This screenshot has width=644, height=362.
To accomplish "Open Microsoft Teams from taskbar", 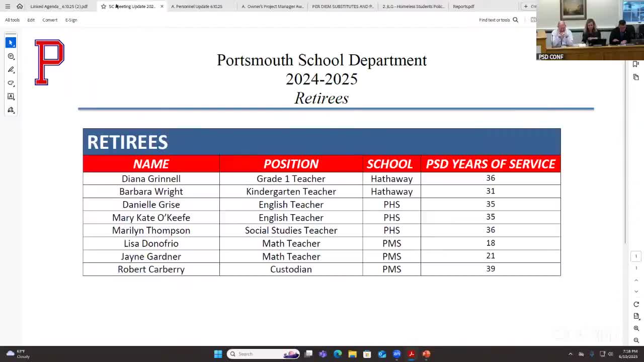I will click(x=323, y=354).
